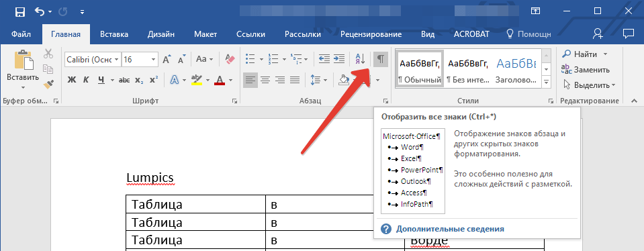Increase font size with the larger A
Screen dimensions: 644x251
[x=167, y=60]
